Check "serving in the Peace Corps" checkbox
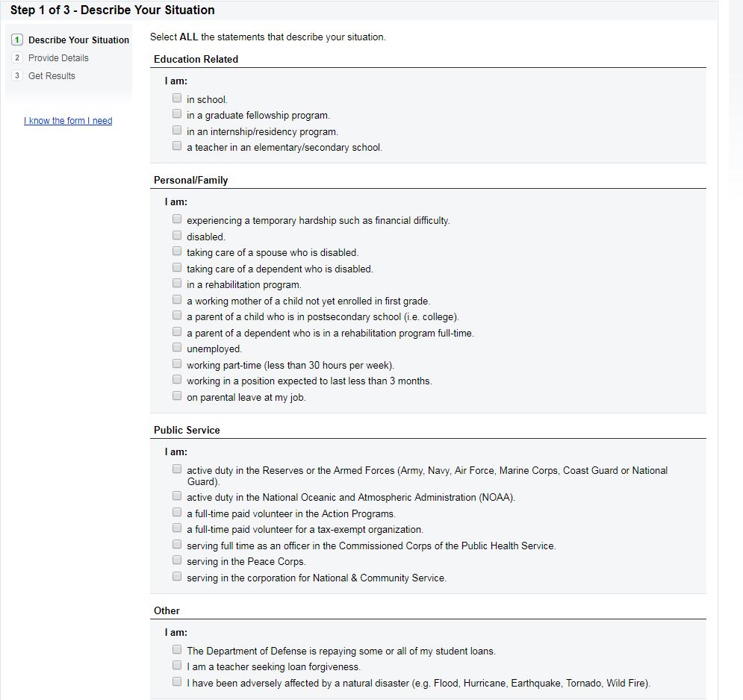The height and width of the screenshot is (700, 743). pyautogui.click(x=177, y=560)
